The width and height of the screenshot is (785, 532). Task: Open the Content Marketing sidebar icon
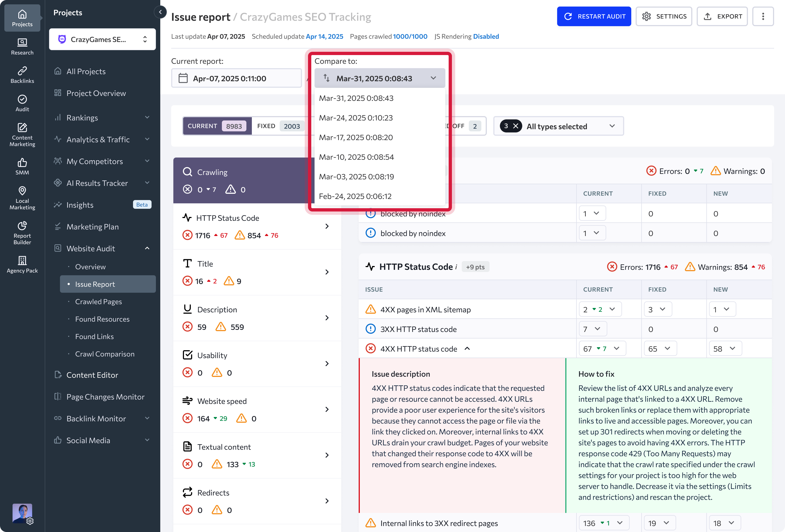pyautogui.click(x=22, y=134)
